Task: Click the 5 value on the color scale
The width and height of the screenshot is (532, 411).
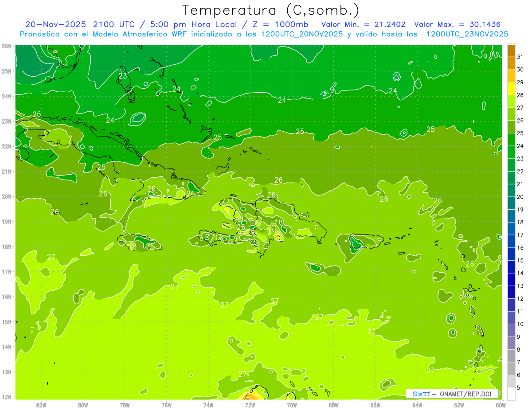Action: coord(519,388)
